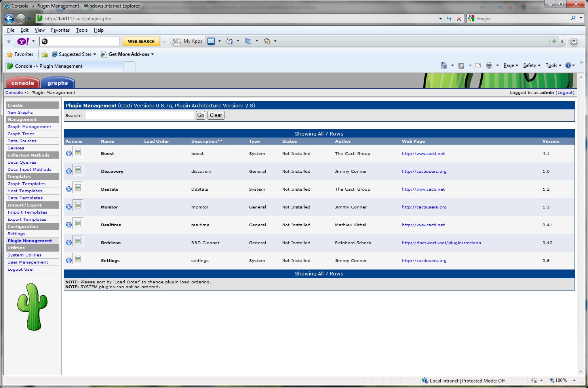Open the File menu

tap(11, 30)
